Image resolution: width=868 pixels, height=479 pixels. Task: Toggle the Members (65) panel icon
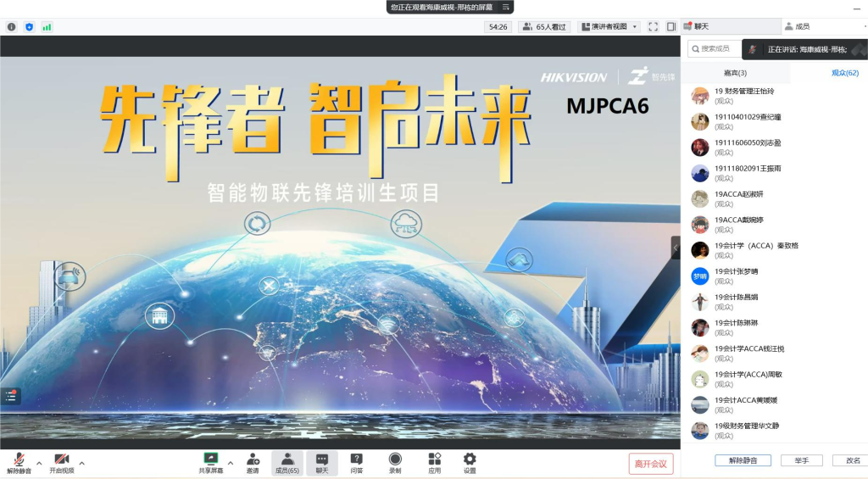(287, 459)
